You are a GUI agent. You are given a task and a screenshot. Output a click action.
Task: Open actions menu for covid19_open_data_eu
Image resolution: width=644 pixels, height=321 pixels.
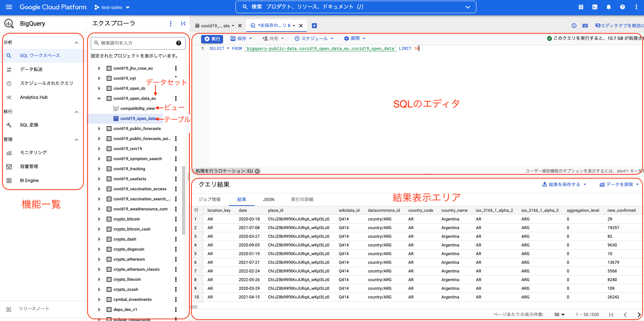pos(176,98)
